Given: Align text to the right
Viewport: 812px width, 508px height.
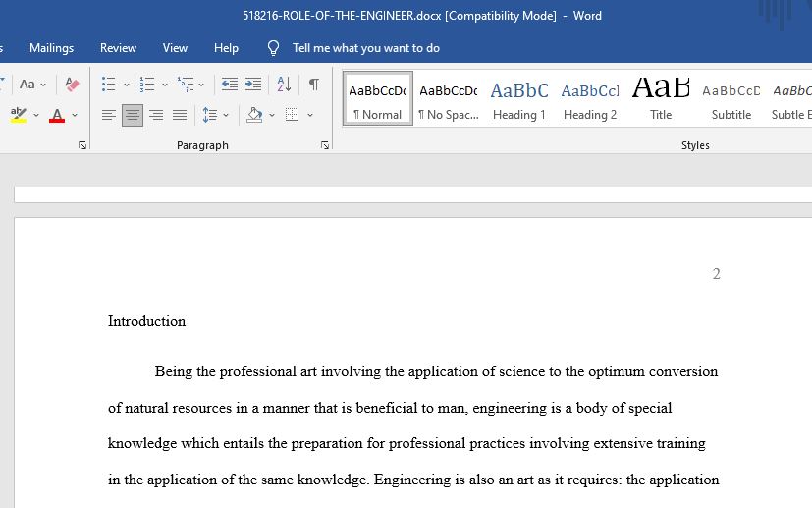Looking at the screenshot, I should [156, 115].
